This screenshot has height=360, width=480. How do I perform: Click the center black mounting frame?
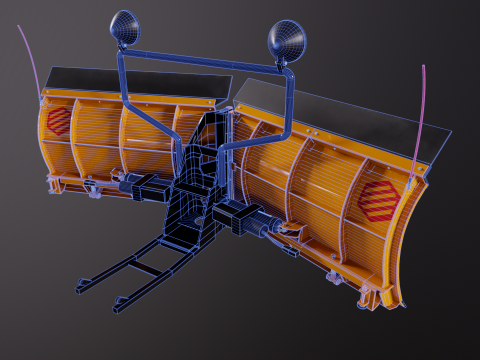pyautogui.click(x=197, y=180)
